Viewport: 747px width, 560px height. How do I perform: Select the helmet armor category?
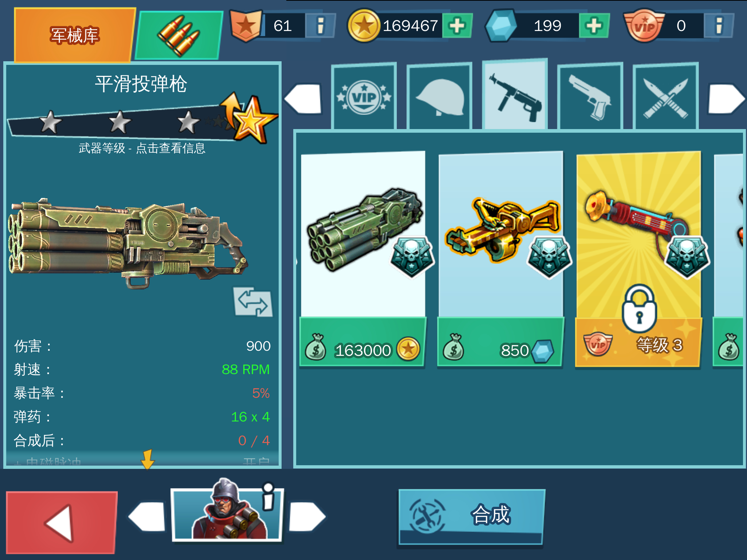440,97
